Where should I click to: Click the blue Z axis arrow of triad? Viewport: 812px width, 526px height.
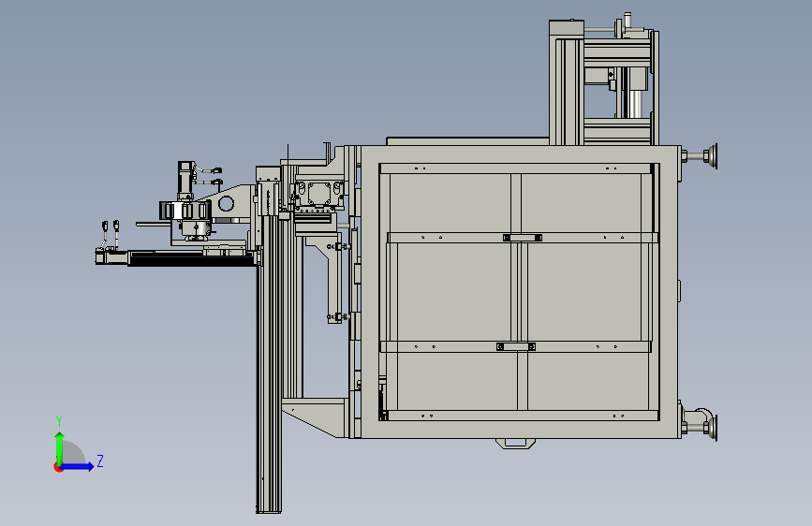tap(78, 466)
